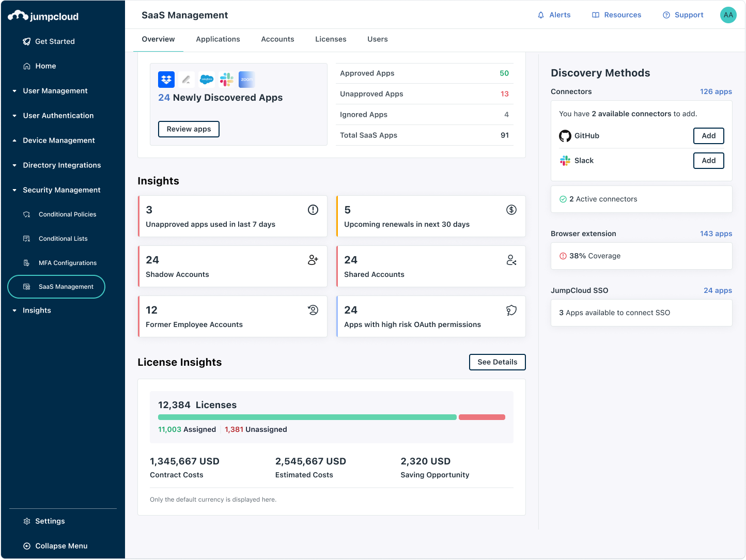
Task: Click the Zoom app icon
Action: click(246, 79)
